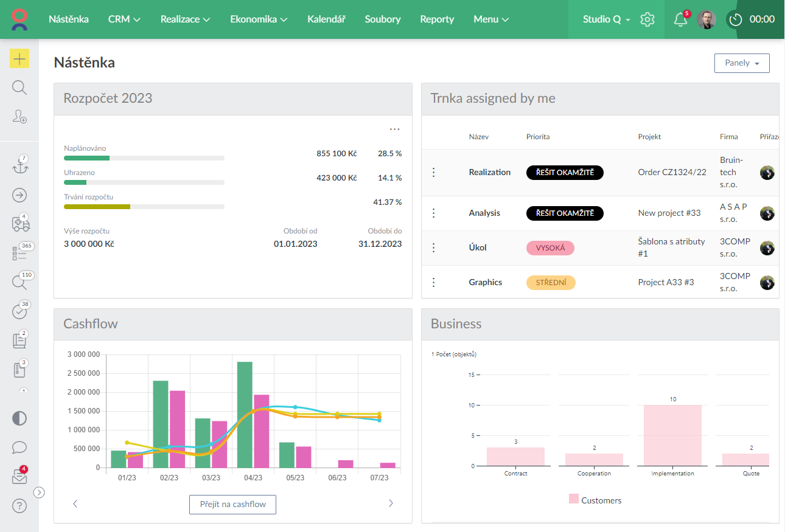Open the mail envelope icon in sidebar
The image size is (785, 532).
(x=19, y=477)
